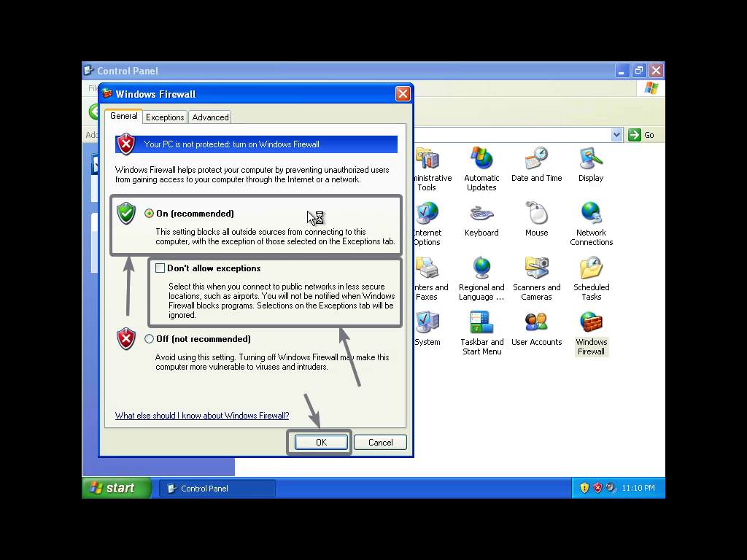
Task: Open the address bar dropdown
Action: pyautogui.click(x=616, y=135)
